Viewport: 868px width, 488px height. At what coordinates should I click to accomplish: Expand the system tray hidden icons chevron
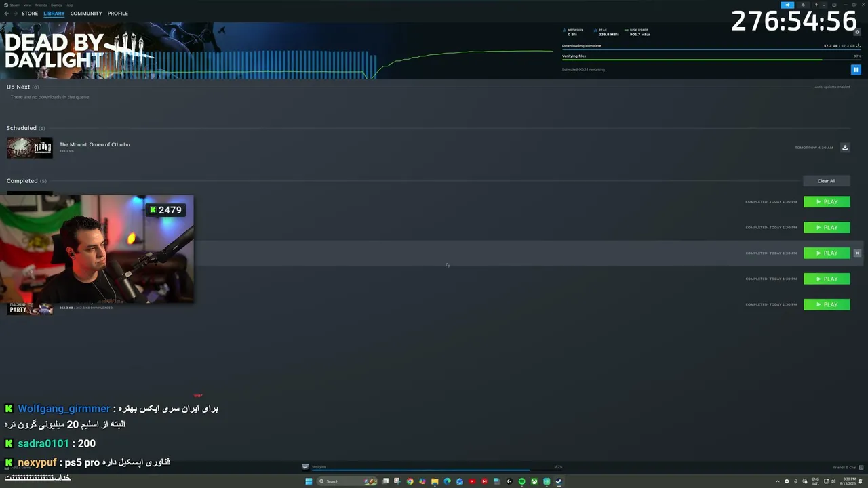click(777, 481)
